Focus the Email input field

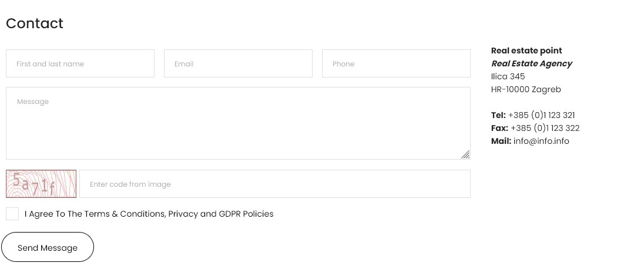pos(238,63)
